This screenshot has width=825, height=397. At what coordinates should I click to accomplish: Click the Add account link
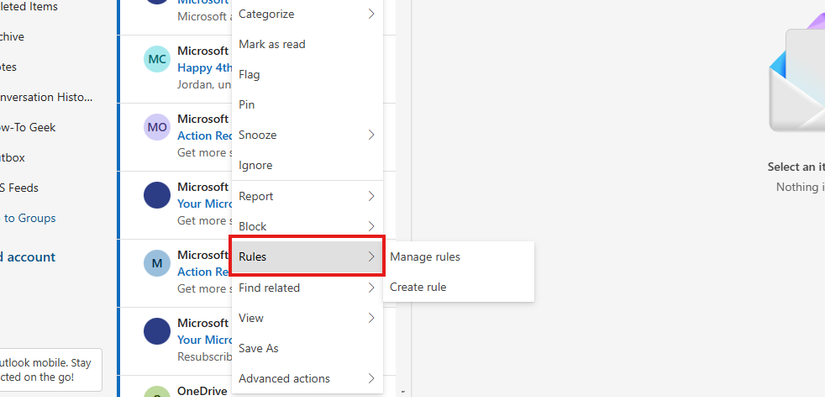(x=27, y=257)
